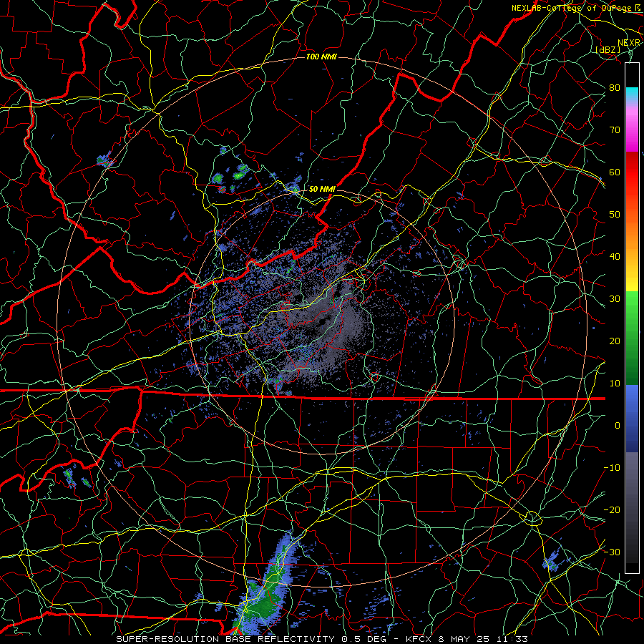Click the 70 value on the dBZ scale
644x644 pixels.
tap(615, 130)
